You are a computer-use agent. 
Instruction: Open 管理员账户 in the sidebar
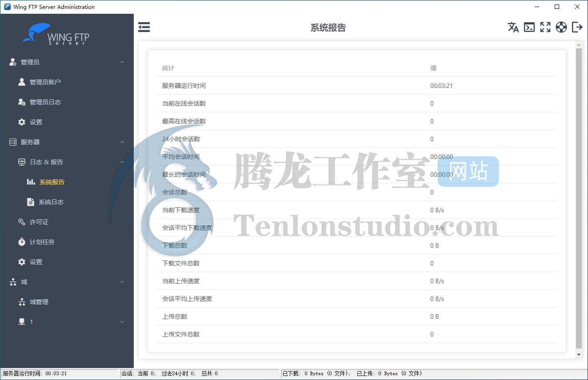pos(45,82)
